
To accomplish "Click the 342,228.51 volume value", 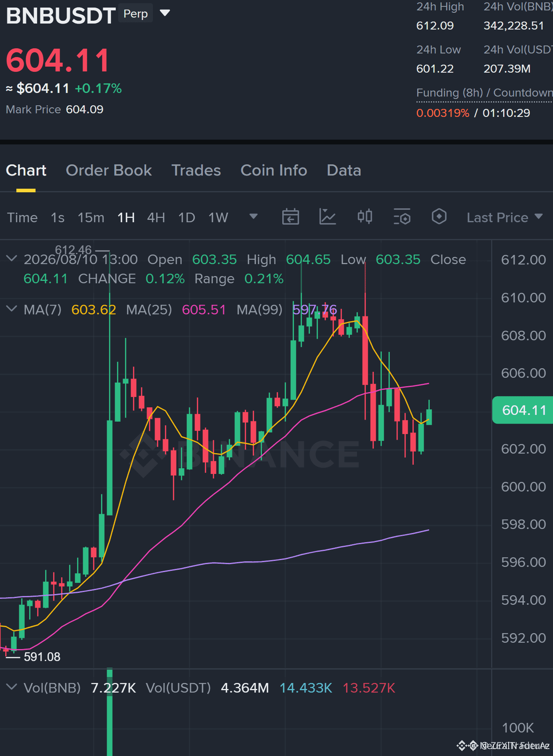I will point(514,26).
